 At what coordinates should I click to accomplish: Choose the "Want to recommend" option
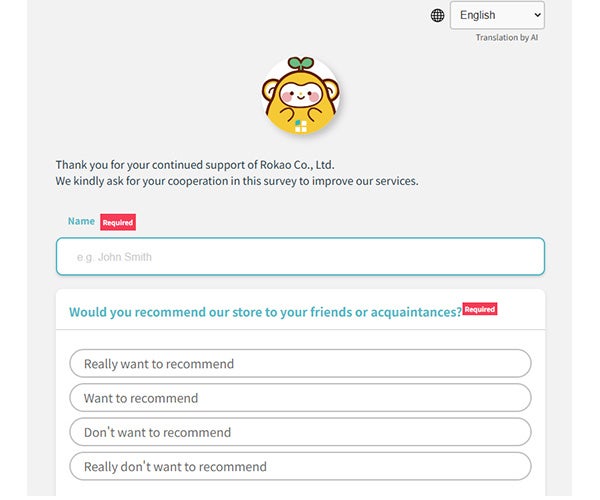click(300, 398)
